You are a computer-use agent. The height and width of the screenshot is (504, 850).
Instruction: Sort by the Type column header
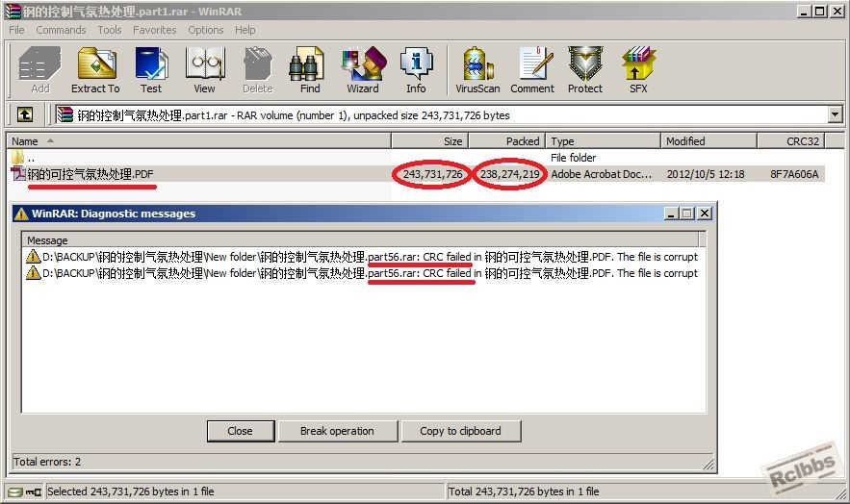[603, 141]
